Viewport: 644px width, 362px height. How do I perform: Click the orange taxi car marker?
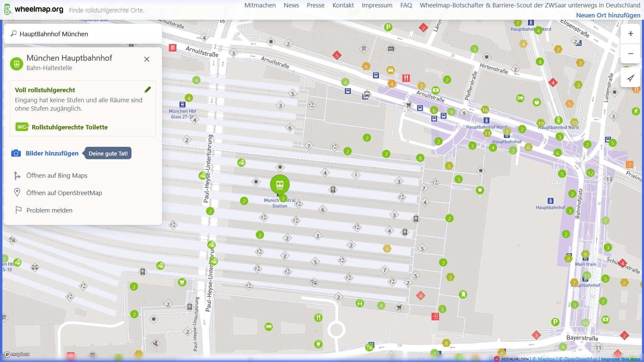[390, 70]
